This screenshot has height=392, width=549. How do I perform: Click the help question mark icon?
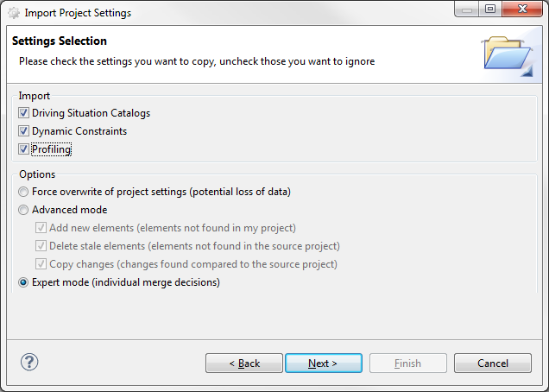pyautogui.click(x=28, y=363)
